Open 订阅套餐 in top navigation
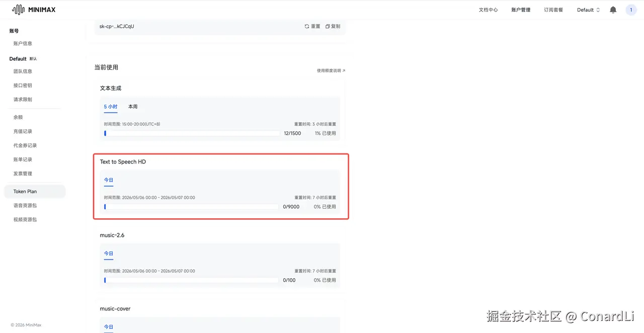644x333 pixels. click(x=553, y=10)
